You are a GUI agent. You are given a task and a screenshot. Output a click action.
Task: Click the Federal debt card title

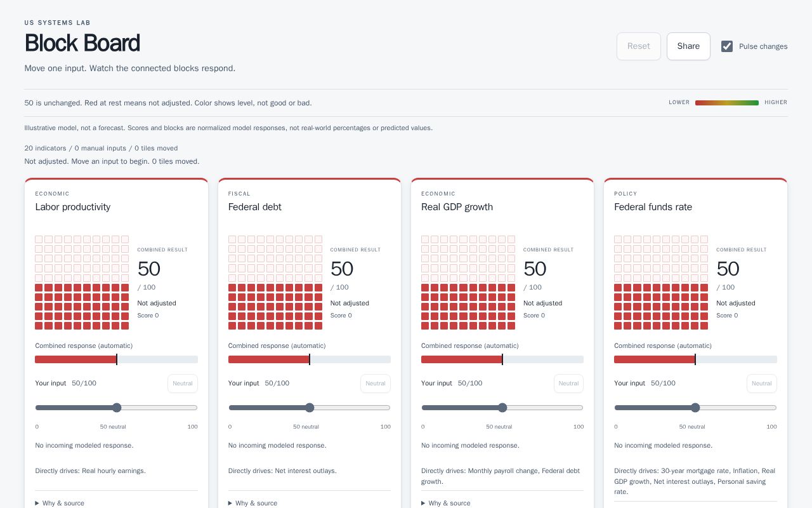point(255,207)
